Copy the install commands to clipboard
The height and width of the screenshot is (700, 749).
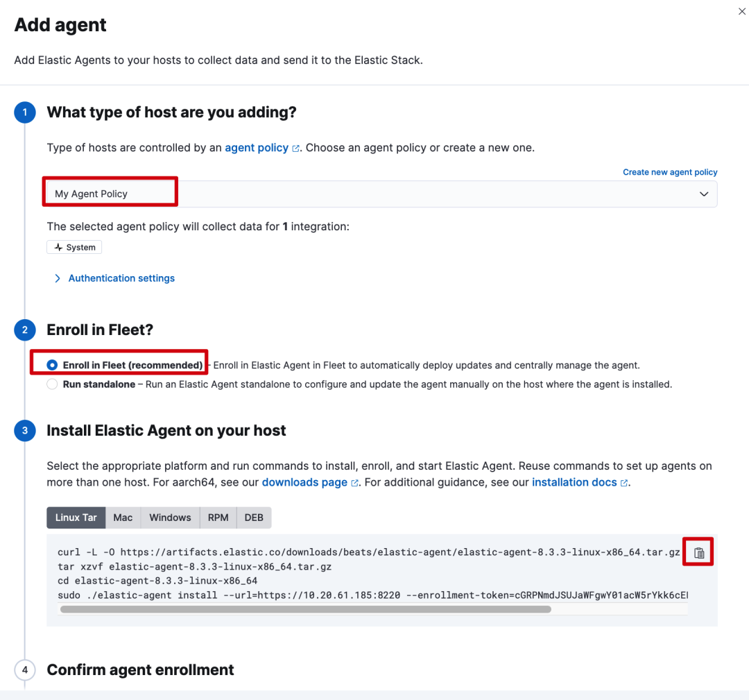[699, 553]
